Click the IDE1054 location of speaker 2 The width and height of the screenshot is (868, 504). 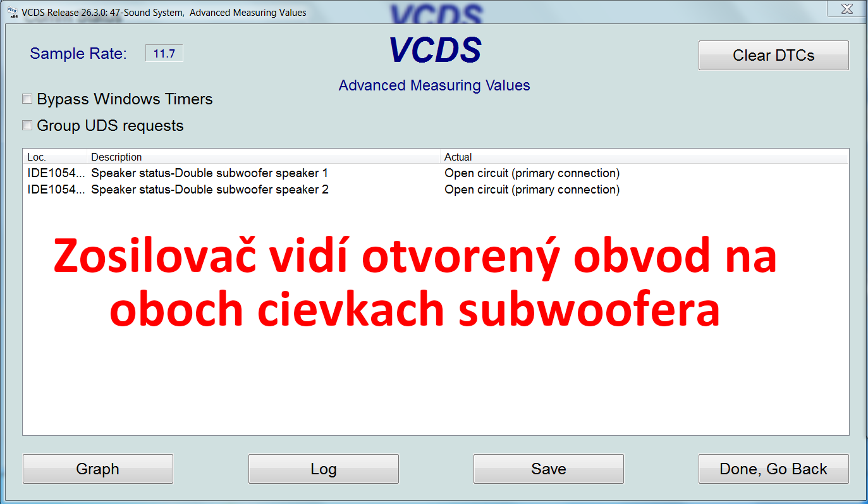[x=56, y=190]
